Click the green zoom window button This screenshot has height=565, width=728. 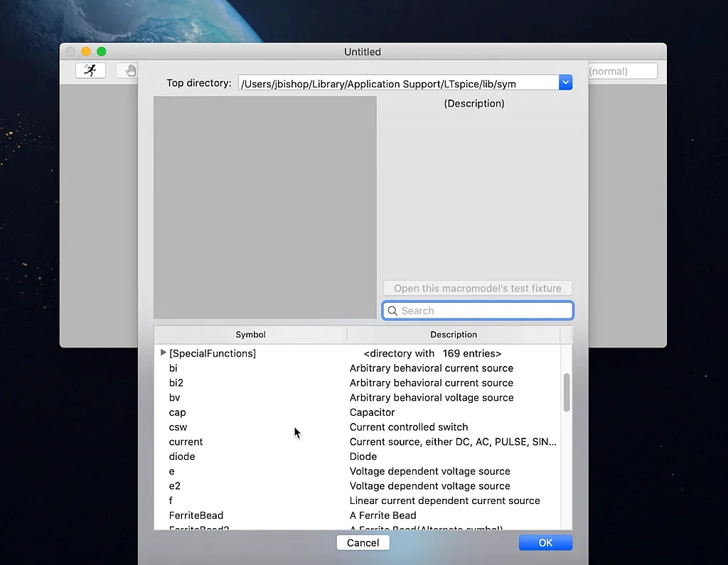click(102, 52)
